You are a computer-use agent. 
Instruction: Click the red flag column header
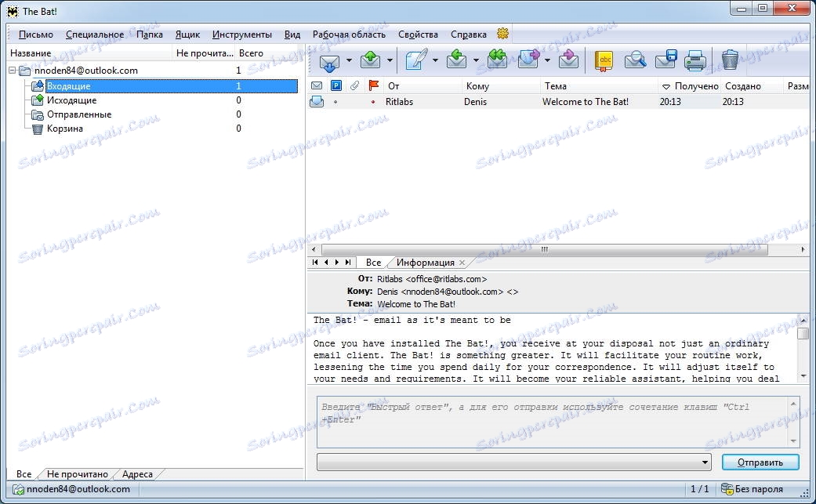click(x=373, y=85)
